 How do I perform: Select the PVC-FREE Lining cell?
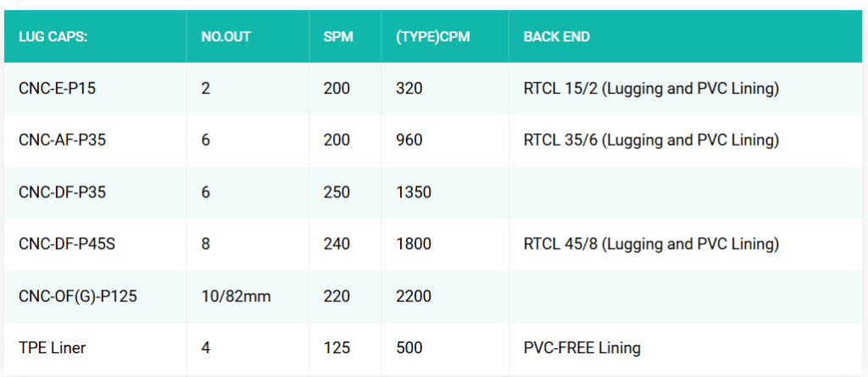581,348
